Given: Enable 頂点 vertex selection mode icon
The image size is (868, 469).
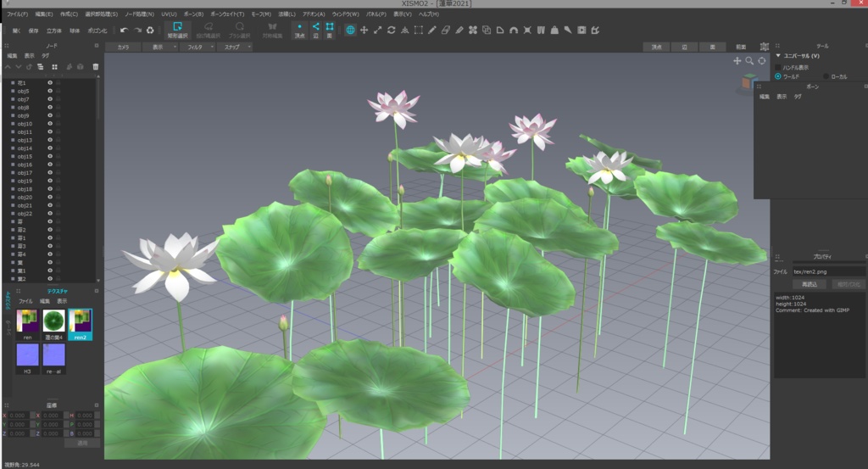Looking at the screenshot, I should pos(299,30).
